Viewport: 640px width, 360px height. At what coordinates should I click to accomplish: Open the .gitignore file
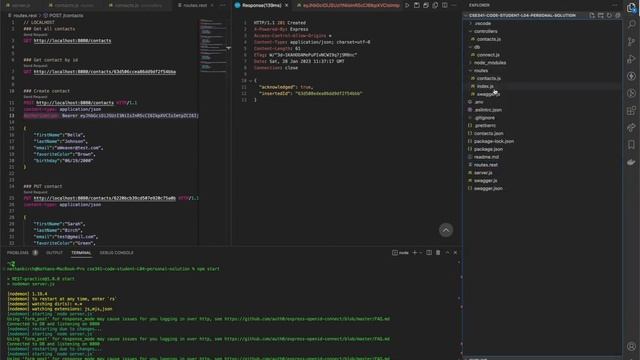coord(484,118)
